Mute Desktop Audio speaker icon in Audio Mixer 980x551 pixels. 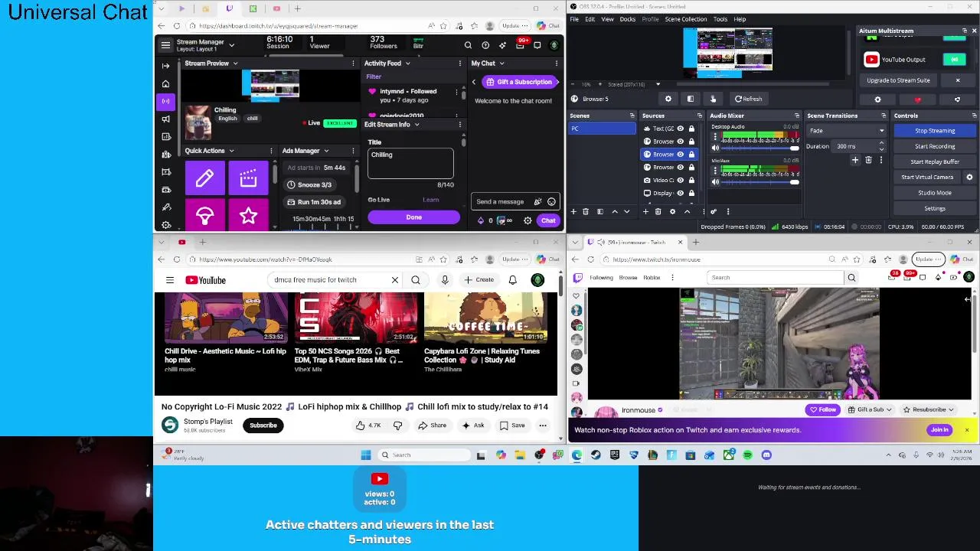click(716, 148)
